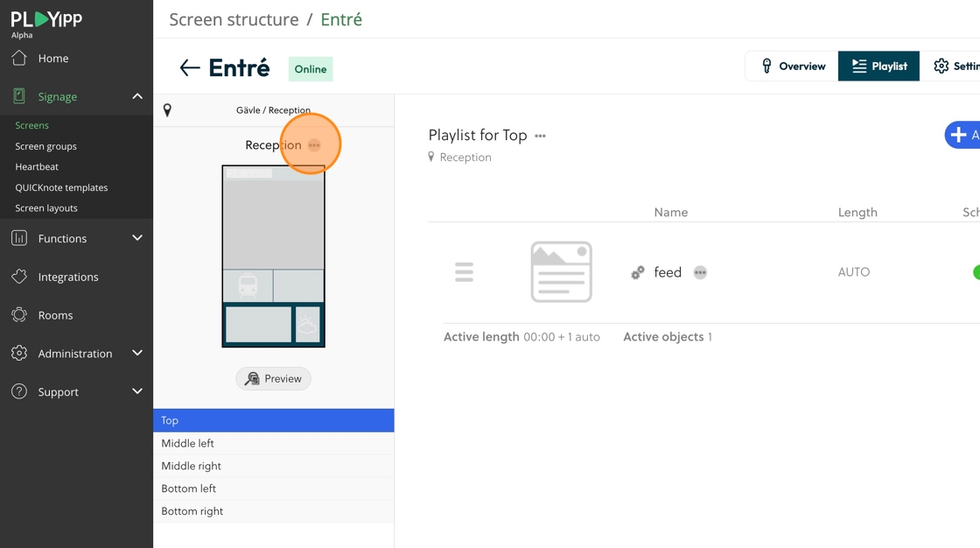Collapse the Signage menu section
Screen dimensions: 980x548
137,95
